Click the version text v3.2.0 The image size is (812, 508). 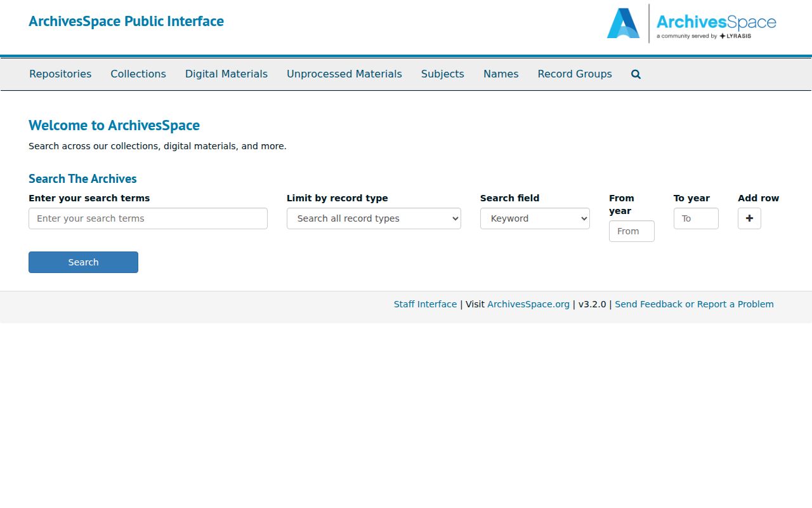click(x=593, y=304)
